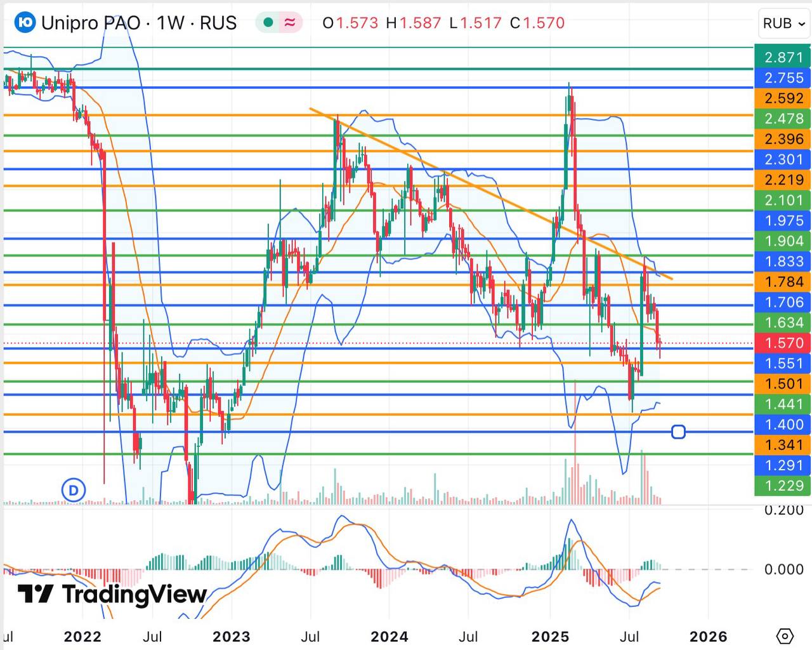Click the 2026 label on time axis
The image size is (812, 650).
(709, 637)
